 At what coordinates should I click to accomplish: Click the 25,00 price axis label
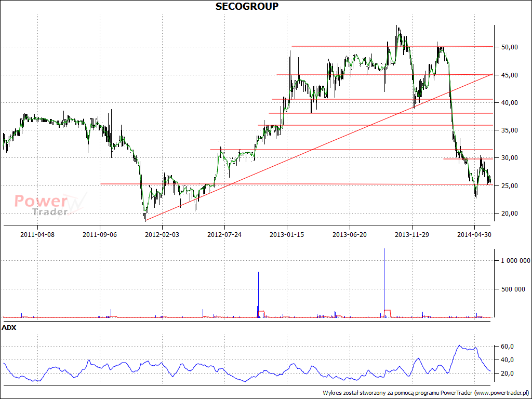tap(509, 185)
